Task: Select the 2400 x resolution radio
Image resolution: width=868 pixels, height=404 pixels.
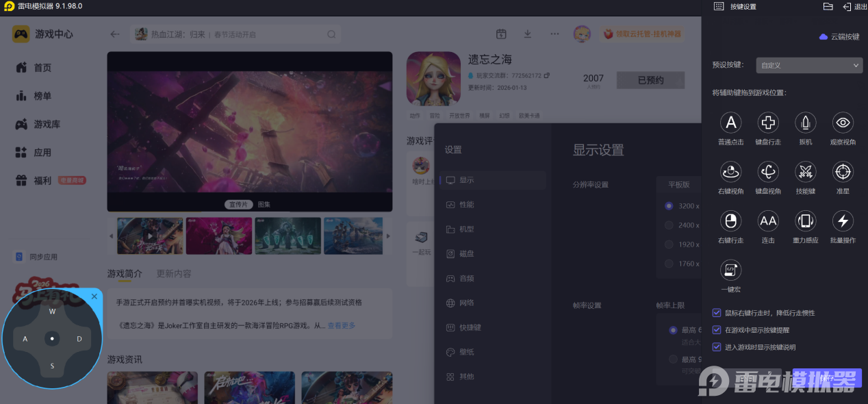Action: click(669, 225)
